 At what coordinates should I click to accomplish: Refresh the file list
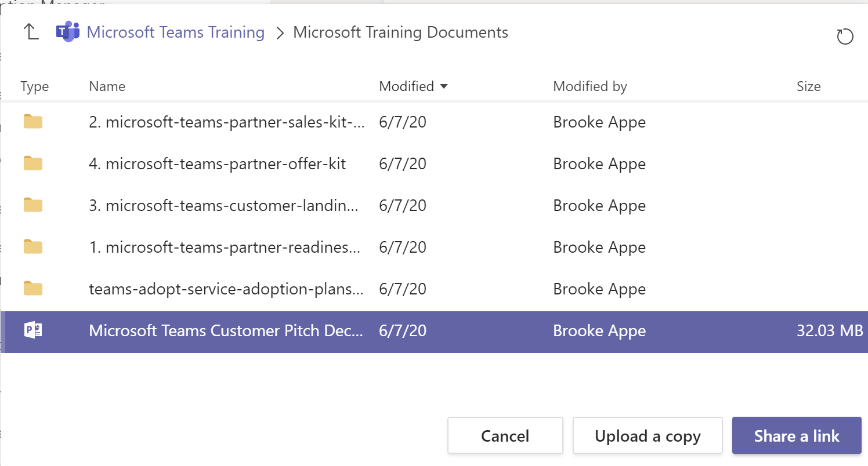point(845,37)
